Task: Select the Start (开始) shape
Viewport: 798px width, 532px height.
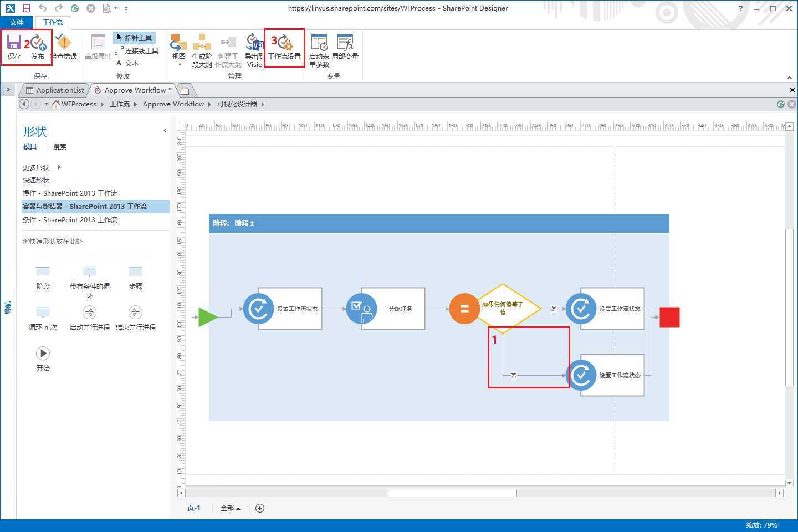Action: coord(43,359)
